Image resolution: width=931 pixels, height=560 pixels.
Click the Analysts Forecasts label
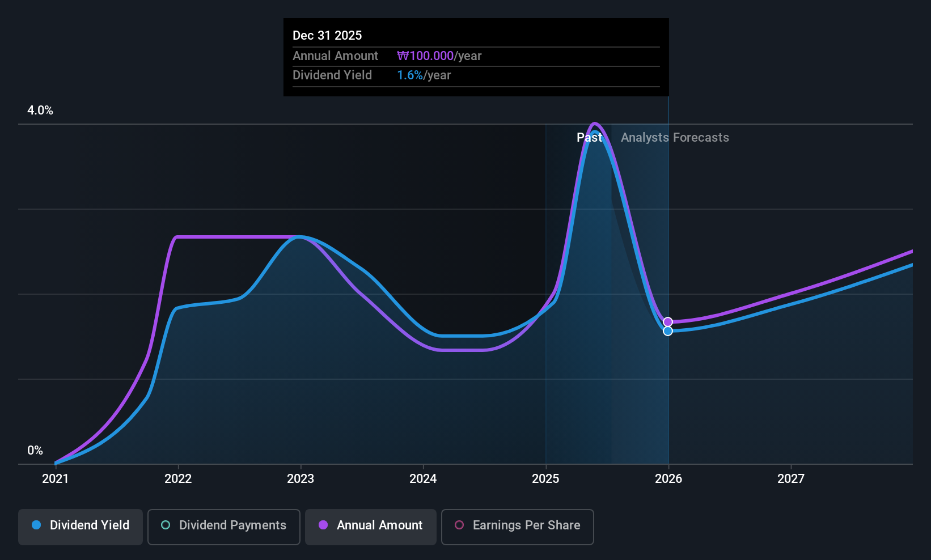coord(675,138)
